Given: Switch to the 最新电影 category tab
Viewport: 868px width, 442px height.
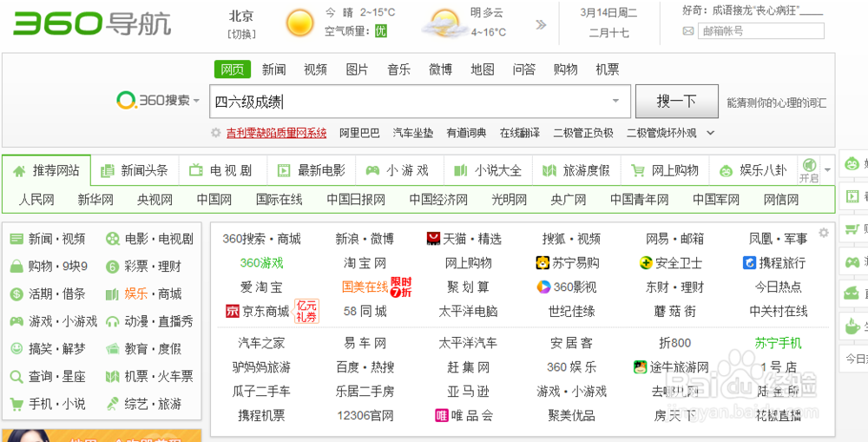Looking at the screenshot, I should point(311,170).
